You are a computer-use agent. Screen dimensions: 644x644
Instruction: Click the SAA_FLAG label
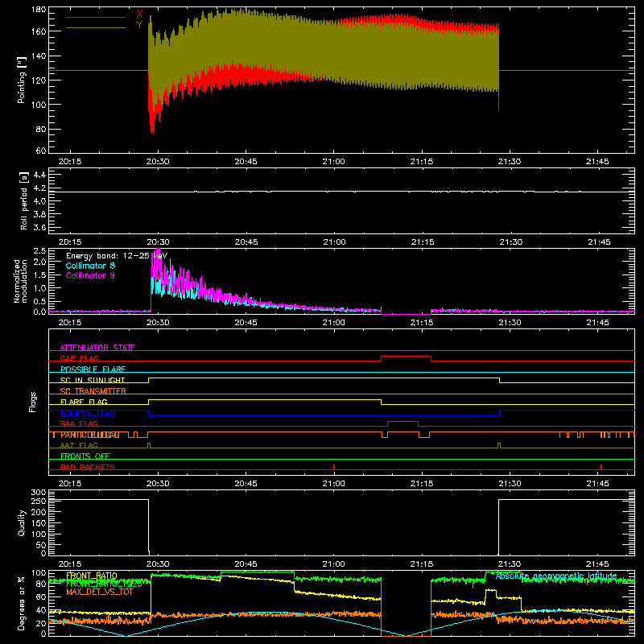tap(79, 423)
